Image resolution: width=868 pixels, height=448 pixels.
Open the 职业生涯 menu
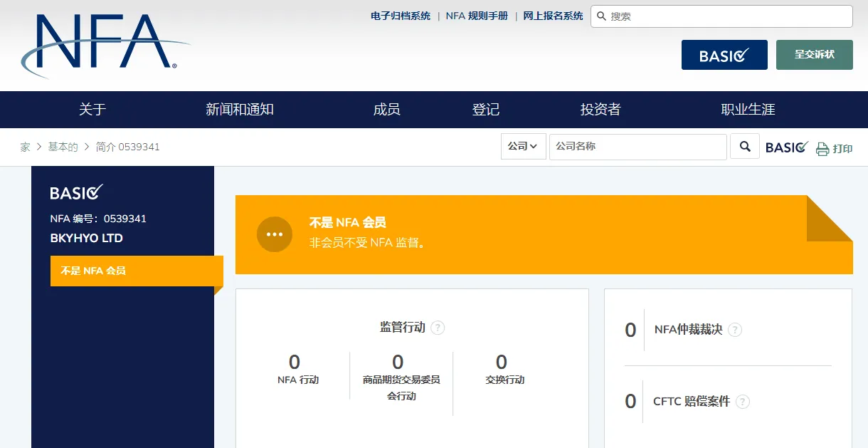click(x=748, y=110)
